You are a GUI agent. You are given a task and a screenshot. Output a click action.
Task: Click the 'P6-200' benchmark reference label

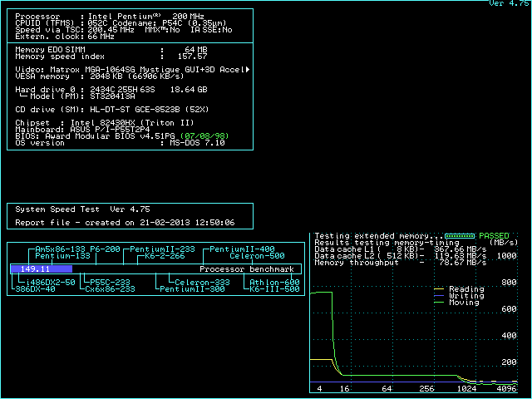(105, 249)
